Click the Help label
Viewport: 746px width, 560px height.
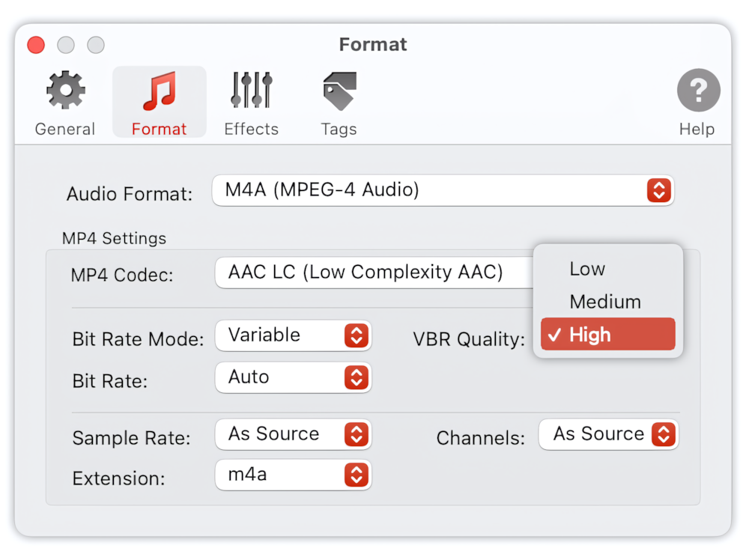(x=697, y=130)
